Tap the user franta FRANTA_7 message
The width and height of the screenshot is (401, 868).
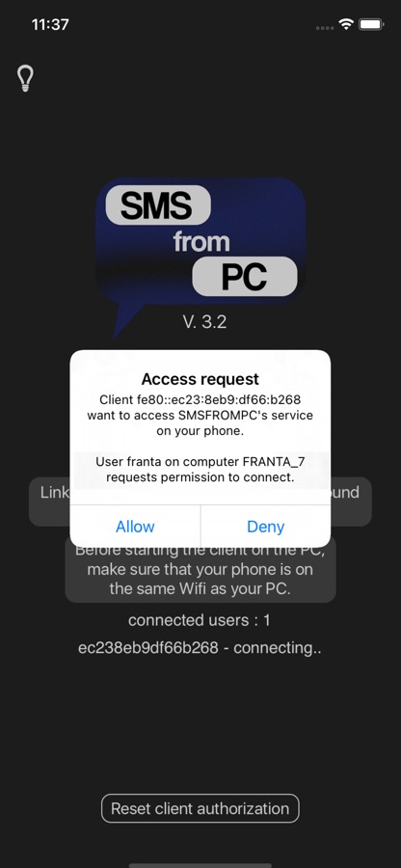tap(200, 469)
